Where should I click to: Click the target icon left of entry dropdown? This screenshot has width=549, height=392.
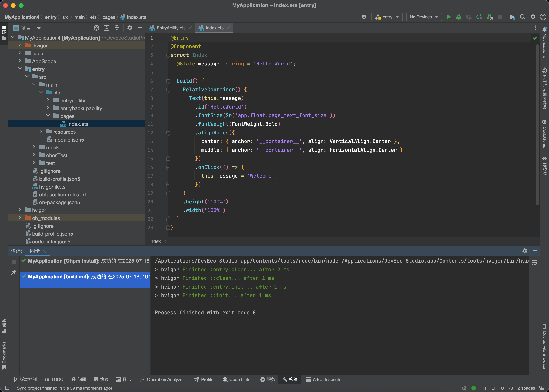coord(364,17)
